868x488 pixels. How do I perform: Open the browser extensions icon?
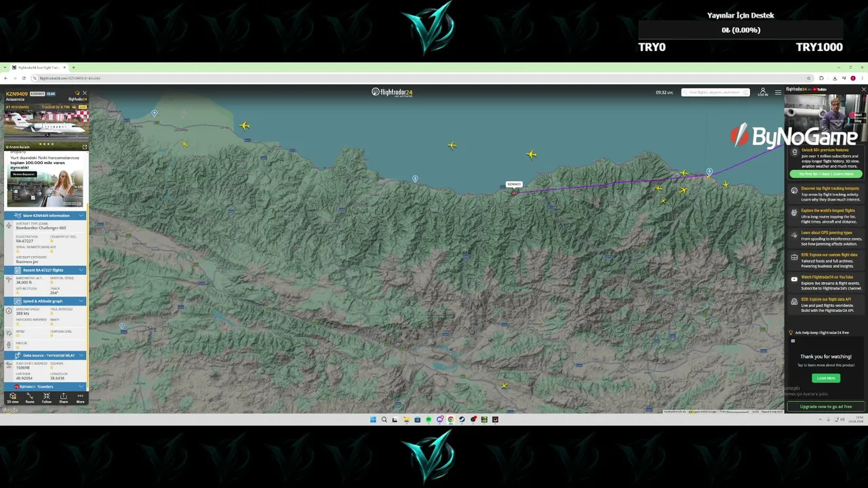click(821, 78)
